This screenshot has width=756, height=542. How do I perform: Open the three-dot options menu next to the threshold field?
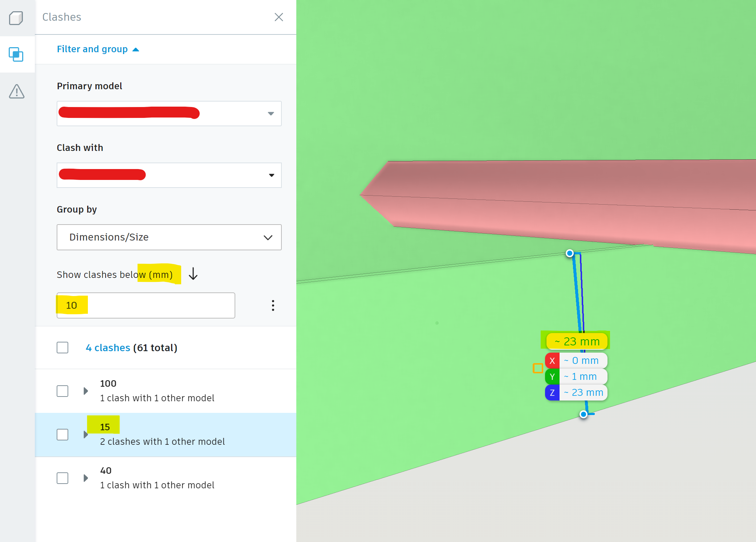[x=273, y=305]
